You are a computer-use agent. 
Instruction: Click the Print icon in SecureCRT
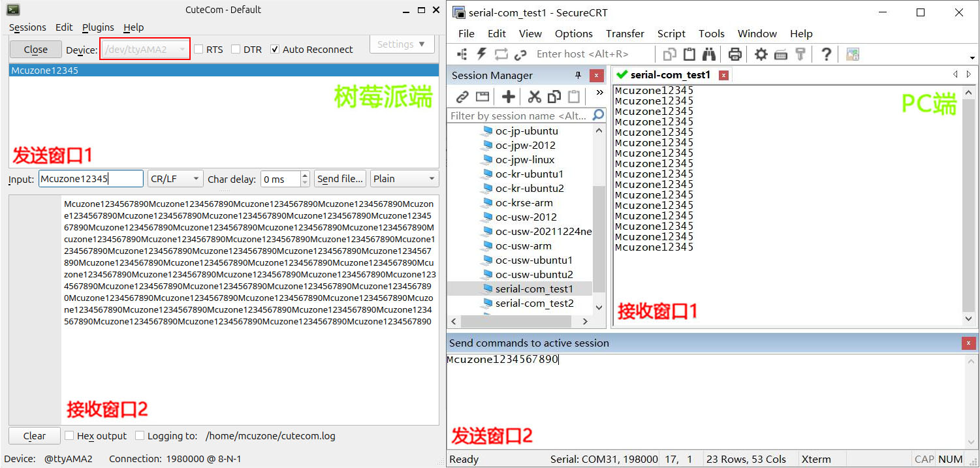(735, 54)
